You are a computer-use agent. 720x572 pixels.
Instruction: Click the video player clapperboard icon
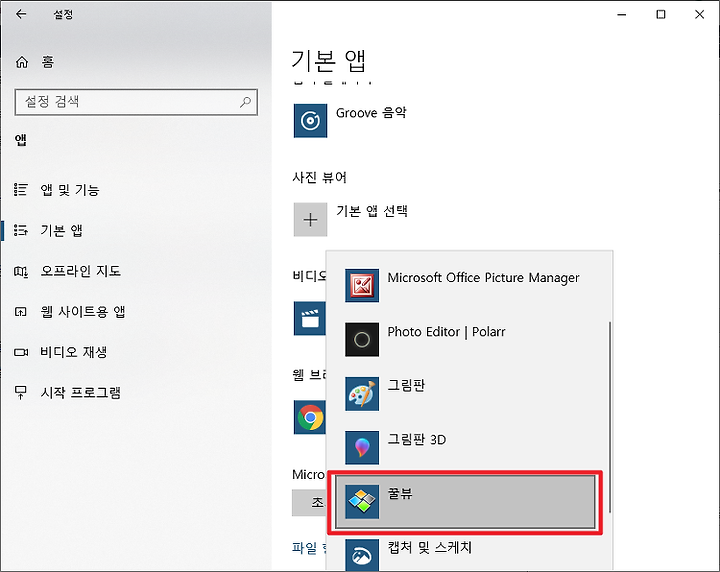pos(309,318)
